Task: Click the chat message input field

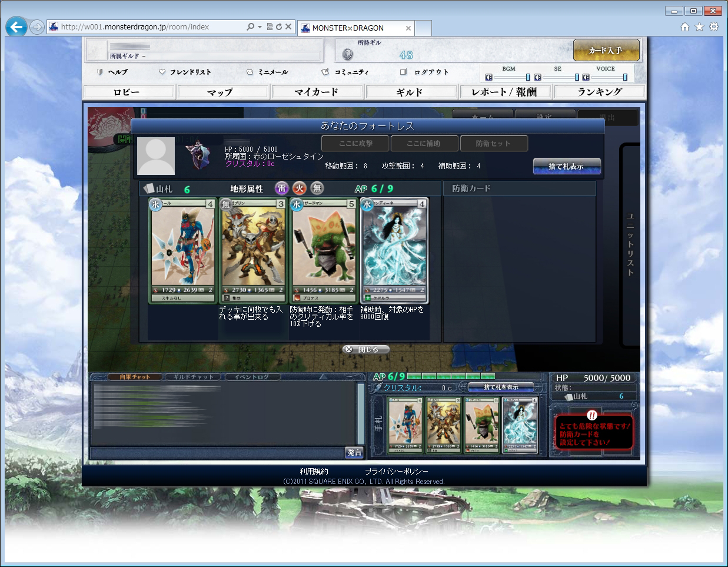Action: [217, 452]
